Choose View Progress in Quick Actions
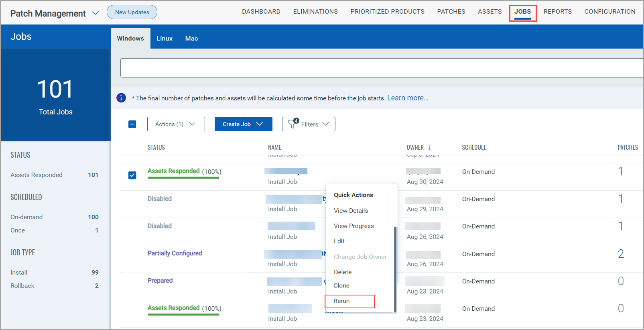 353,226
